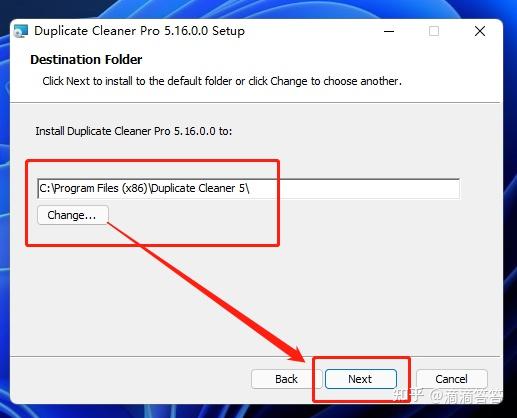Image resolution: width=517 pixels, height=418 pixels.
Task: Click the "Install Duplicate Cleaner Pro 5.16.0.0 to:" label
Action: pos(134,131)
